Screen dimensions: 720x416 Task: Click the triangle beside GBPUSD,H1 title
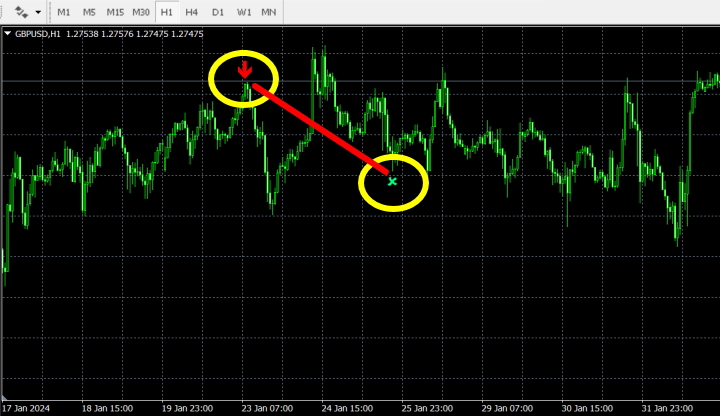tap(7, 34)
